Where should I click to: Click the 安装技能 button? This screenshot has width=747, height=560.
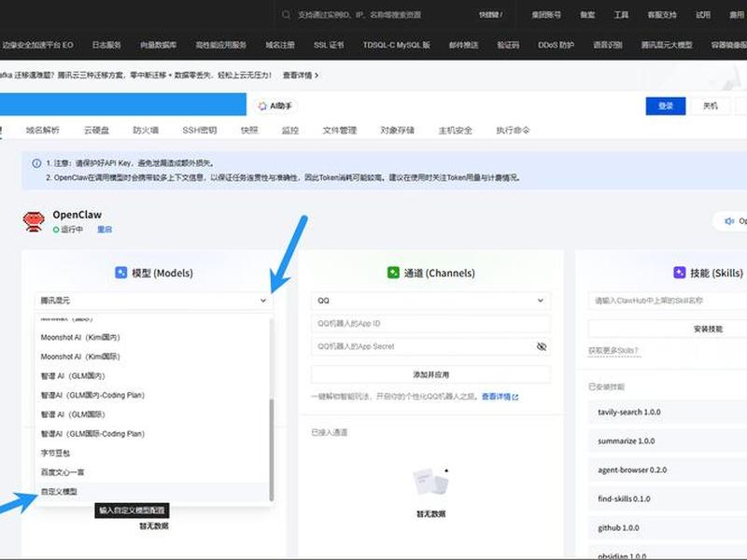tap(708, 329)
